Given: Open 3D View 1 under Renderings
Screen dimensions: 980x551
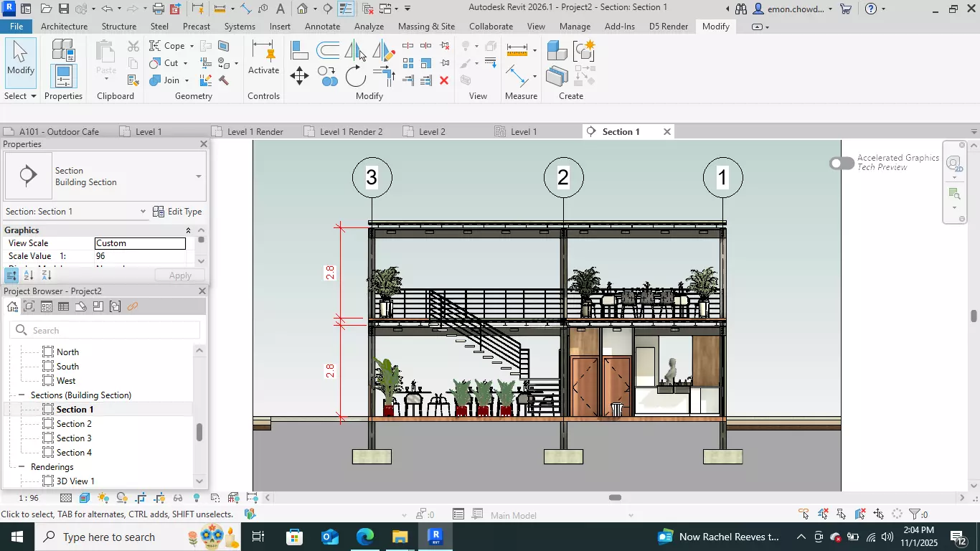Looking at the screenshot, I should point(75,481).
